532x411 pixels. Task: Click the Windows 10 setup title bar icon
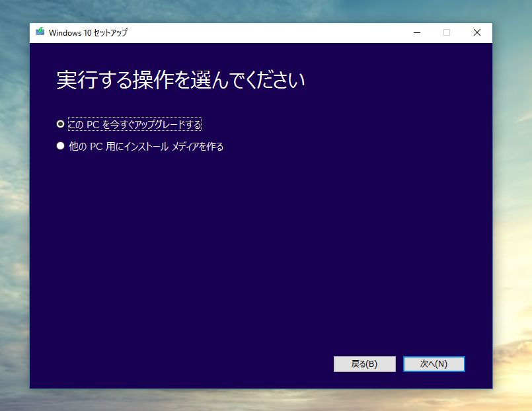coord(40,32)
